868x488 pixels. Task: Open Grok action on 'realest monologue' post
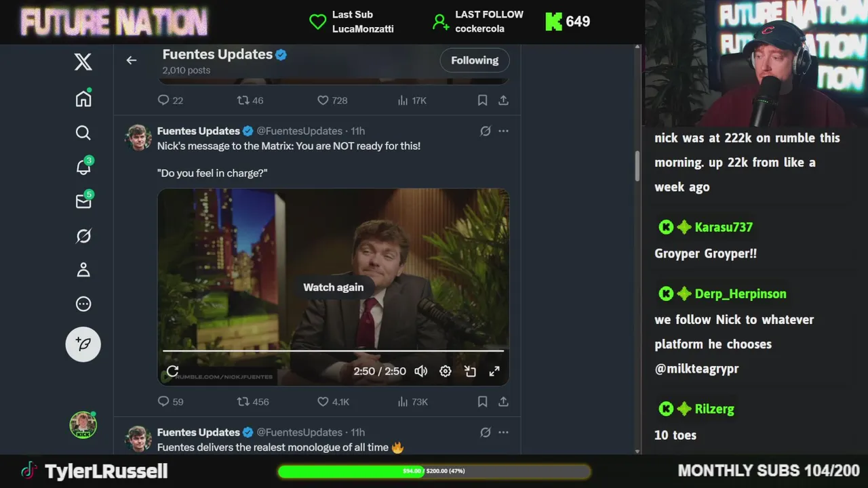click(486, 432)
